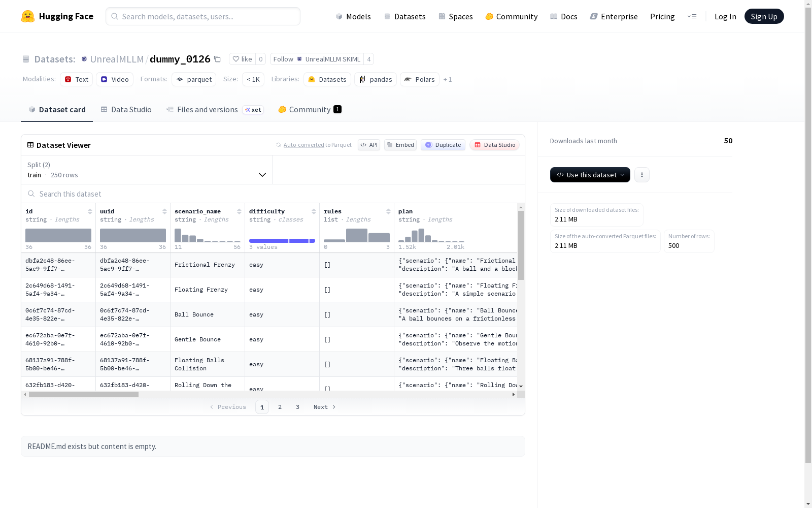This screenshot has height=508, width=812.
Task: Click the pandas library tag
Action: click(x=376, y=79)
